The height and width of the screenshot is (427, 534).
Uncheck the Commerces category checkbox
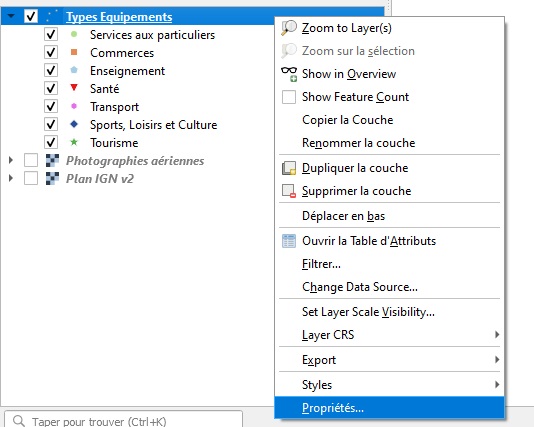pos(51,52)
